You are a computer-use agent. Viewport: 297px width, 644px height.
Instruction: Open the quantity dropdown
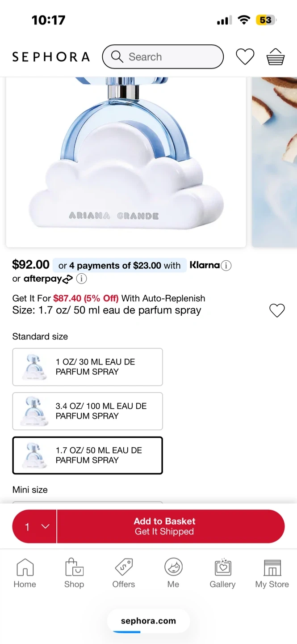35,526
